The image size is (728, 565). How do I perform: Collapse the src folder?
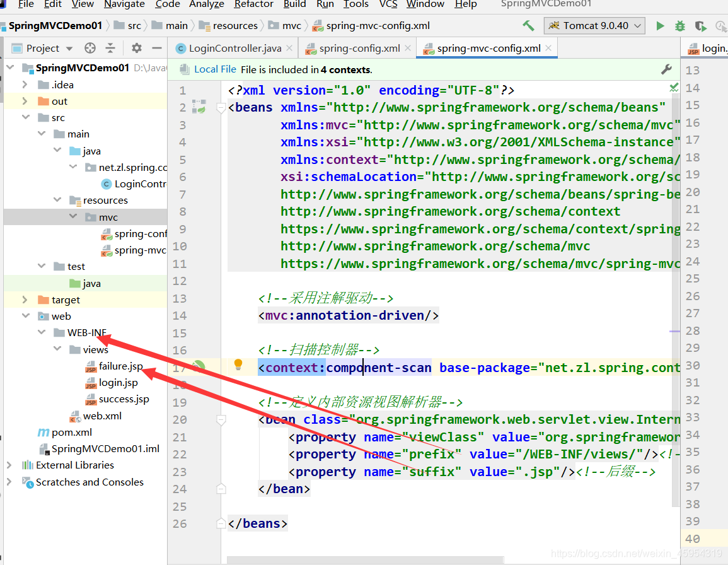click(x=26, y=117)
